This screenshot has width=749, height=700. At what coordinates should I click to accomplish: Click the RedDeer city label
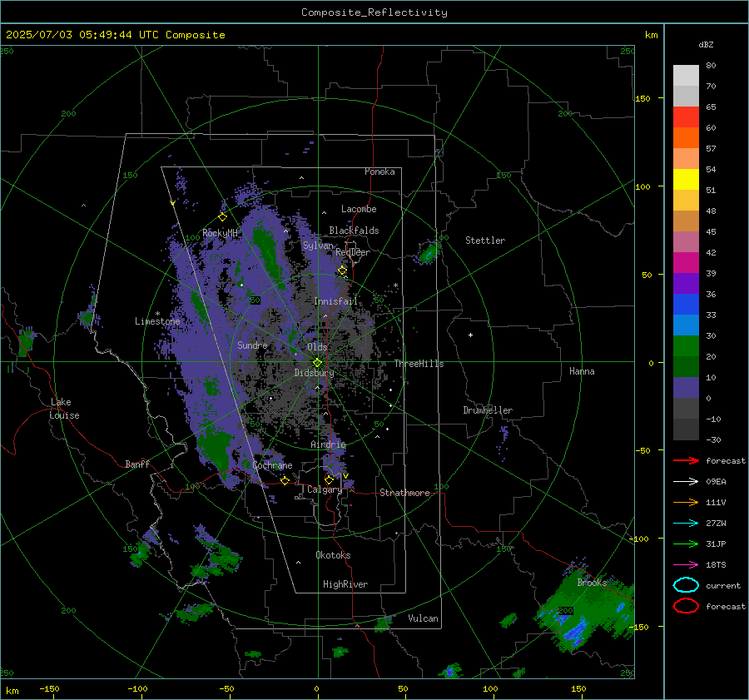coord(353,252)
